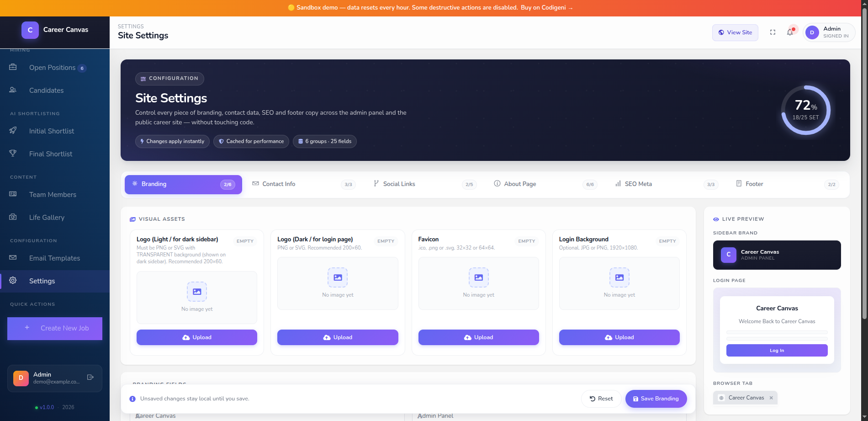Switch to the About Page tab
The height and width of the screenshot is (421, 868).
pos(545,185)
